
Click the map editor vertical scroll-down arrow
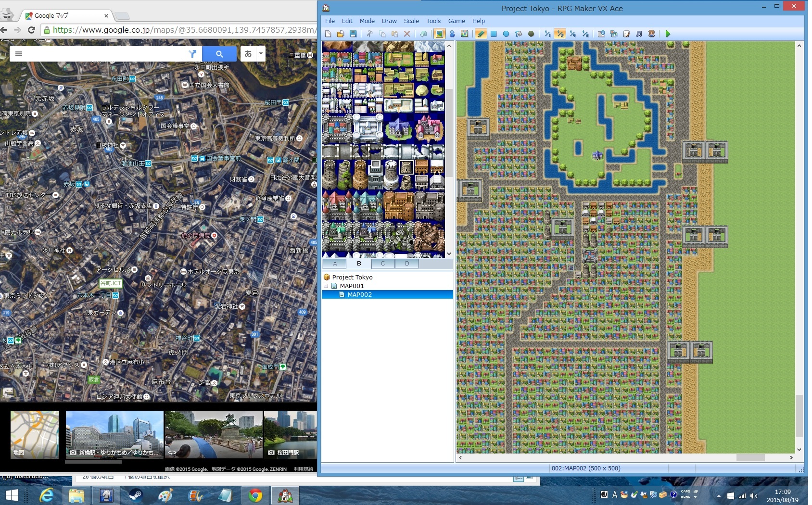pyautogui.click(x=799, y=450)
